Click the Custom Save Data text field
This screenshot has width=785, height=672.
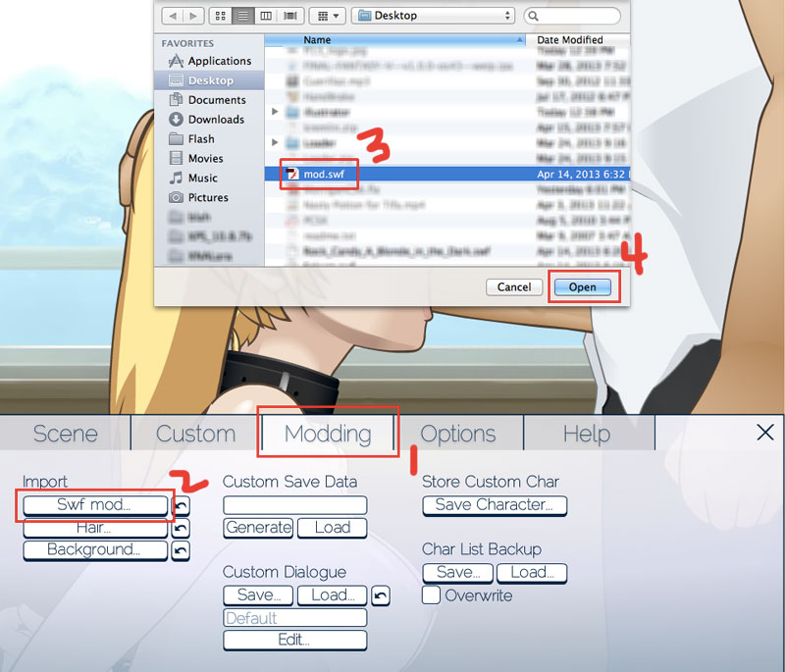coord(294,505)
